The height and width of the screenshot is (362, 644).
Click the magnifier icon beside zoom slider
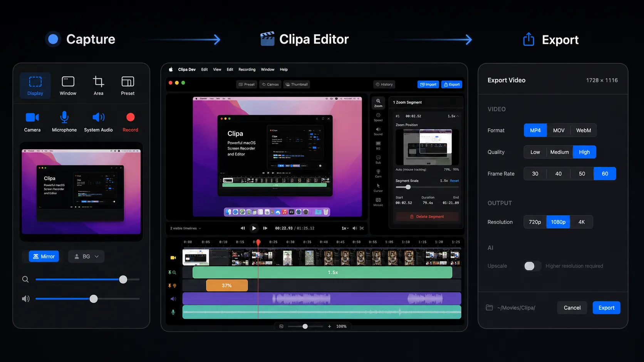point(25,279)
